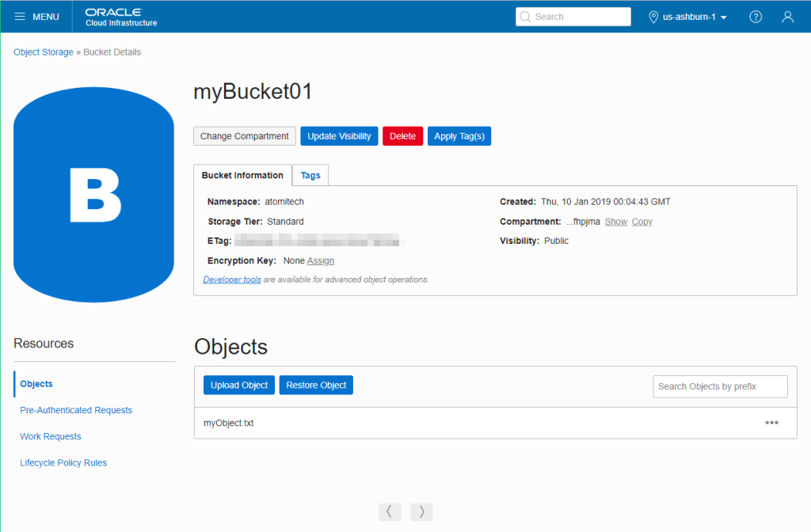Select Objects in Resources list
Screen dimensions: 811x532
click(36, 384)
